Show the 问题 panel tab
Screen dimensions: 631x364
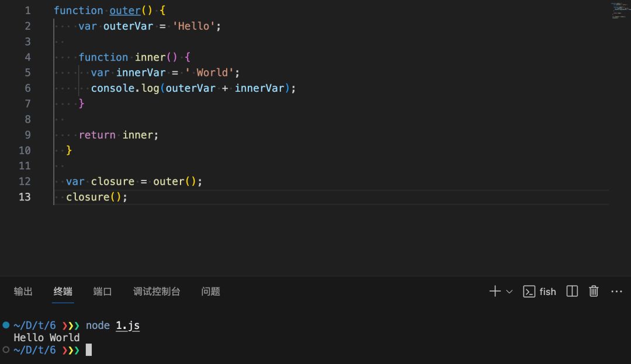[x=210, y=292]
